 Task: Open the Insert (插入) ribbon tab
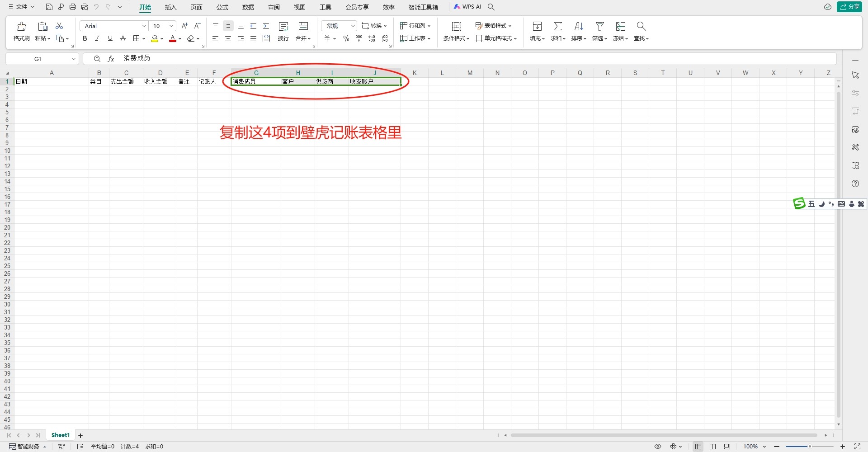(170, 7)
